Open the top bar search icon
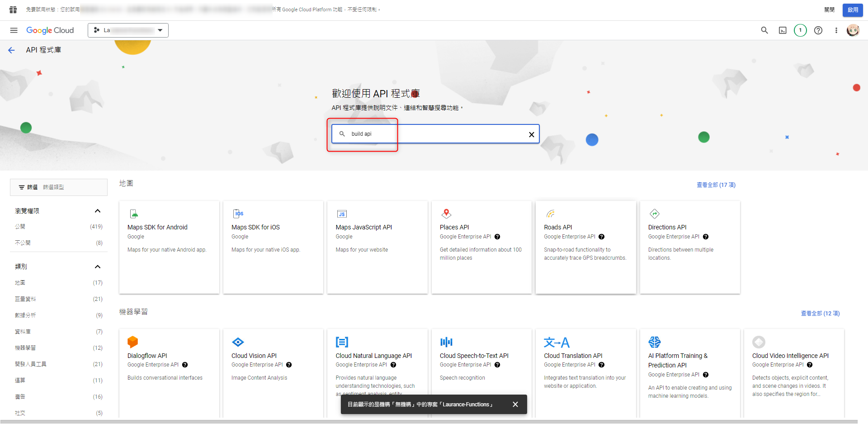 (764, 30)
